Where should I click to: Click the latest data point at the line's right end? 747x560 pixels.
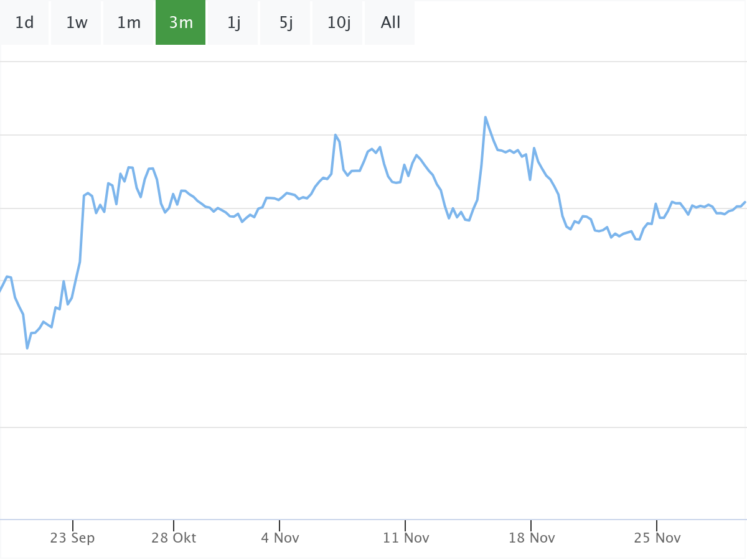pyautogui.click(x=745, y=202)
